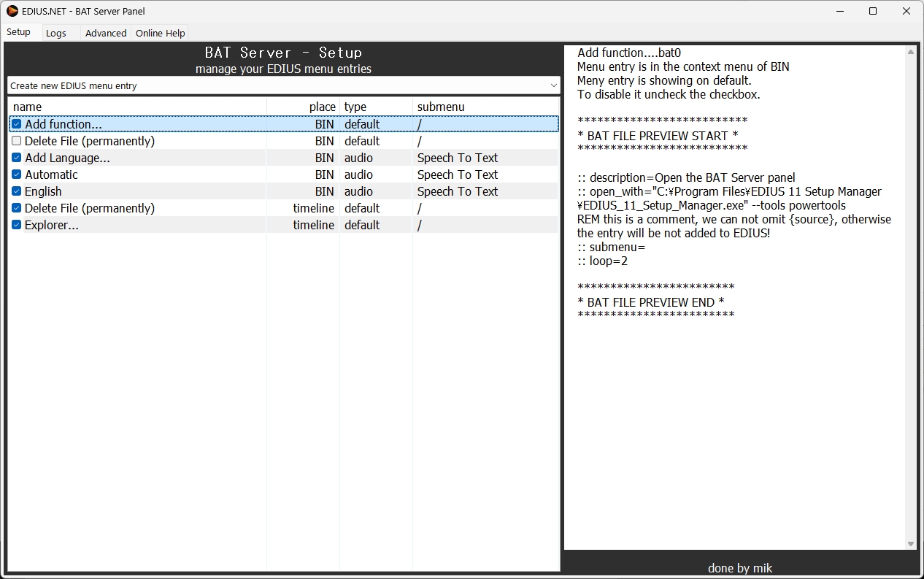Uncheck the Explorer... timeline entry checkbox

click(x=17, y=225)
